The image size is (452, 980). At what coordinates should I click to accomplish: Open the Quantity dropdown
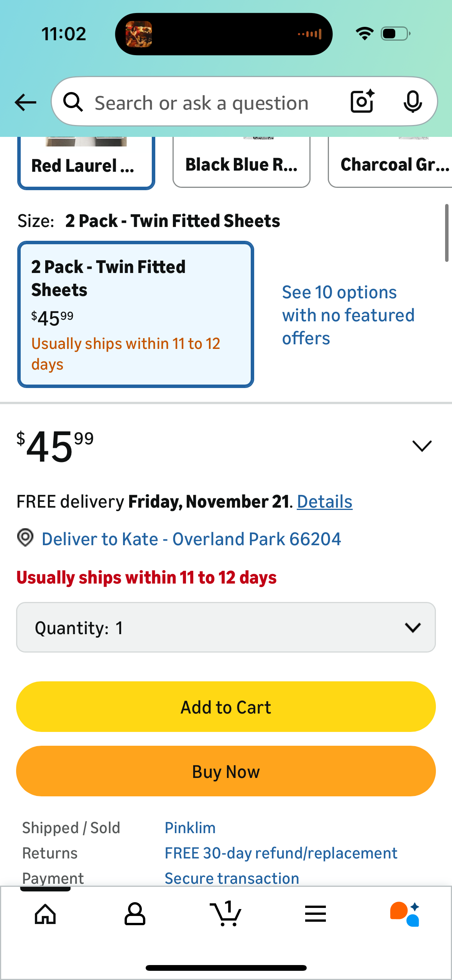click(x=226, y=628)
